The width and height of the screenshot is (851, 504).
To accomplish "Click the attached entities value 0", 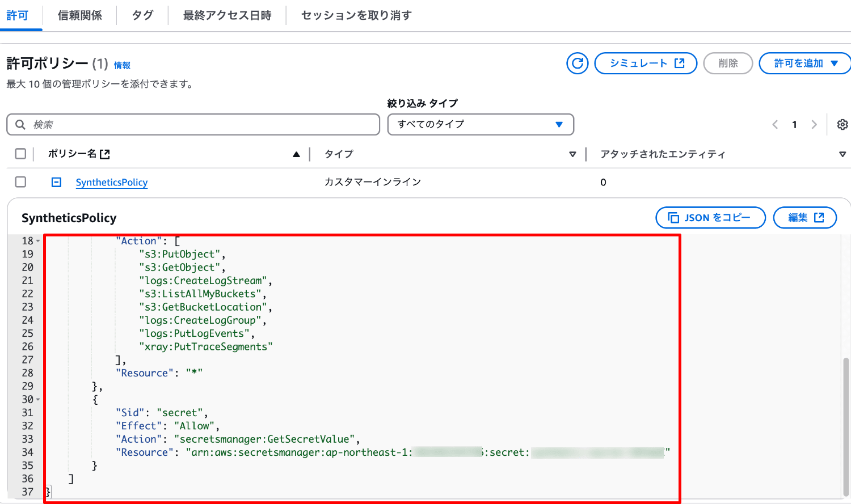I will click(x=603, y=183).
